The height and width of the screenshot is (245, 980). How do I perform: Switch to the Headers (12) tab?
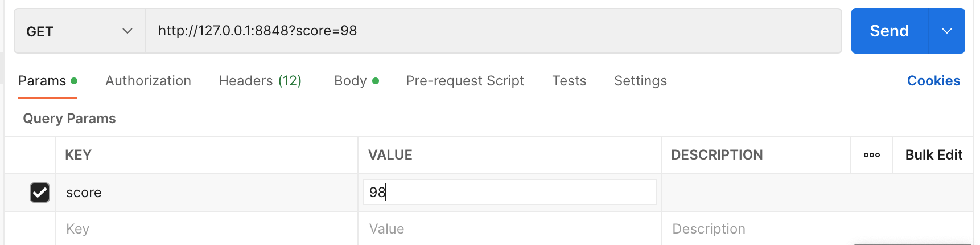click(260, 81)
